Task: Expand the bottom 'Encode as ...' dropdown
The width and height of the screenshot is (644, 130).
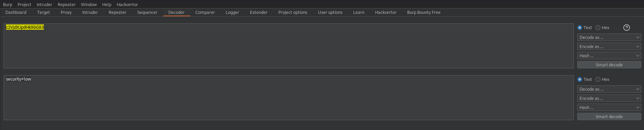Action: click(609, 99)
